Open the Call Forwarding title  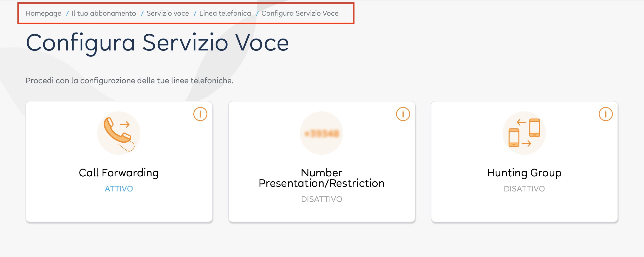point(119,173)
